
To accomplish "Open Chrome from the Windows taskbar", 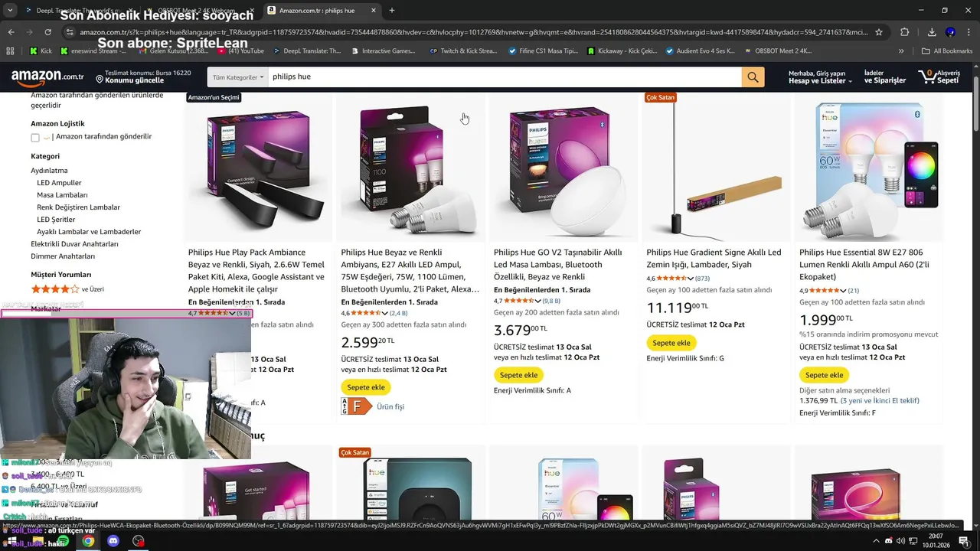I will pos(88,541).
